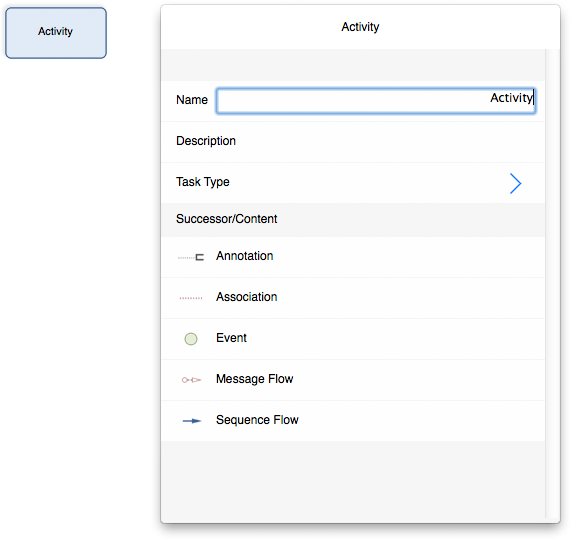This screenshot has width=571, height=540.
Task: Click into the Name text field
Action: tap(376, 100)
